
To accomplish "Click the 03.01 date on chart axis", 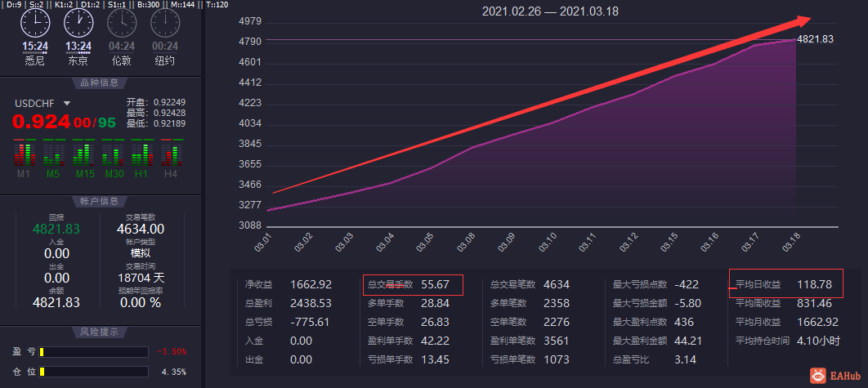I will pyautogui.click(x=265, y=243).
